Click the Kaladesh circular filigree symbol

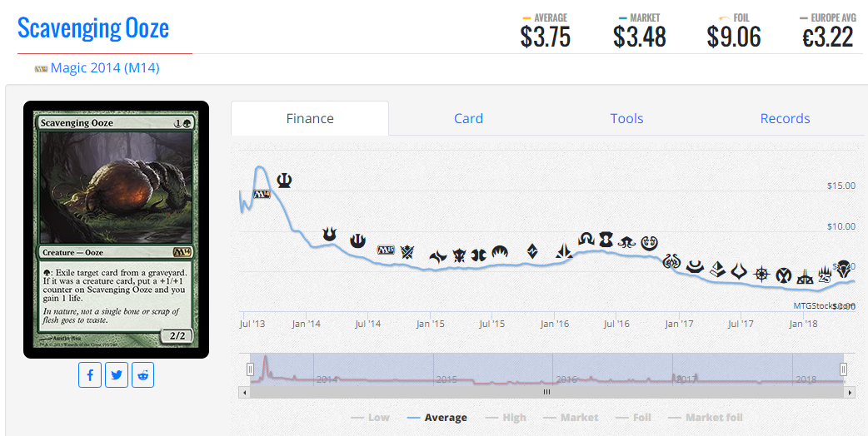(649, 243)
